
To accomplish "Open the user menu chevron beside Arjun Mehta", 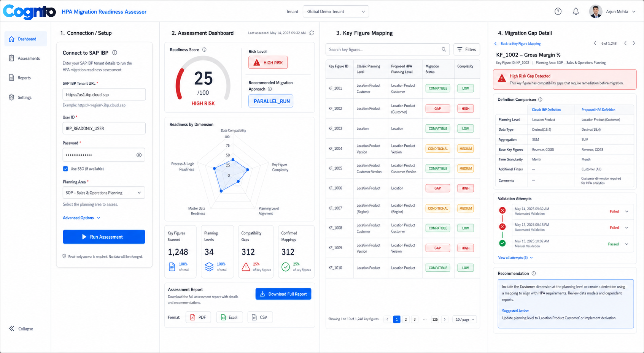I will tap(634, 12).
